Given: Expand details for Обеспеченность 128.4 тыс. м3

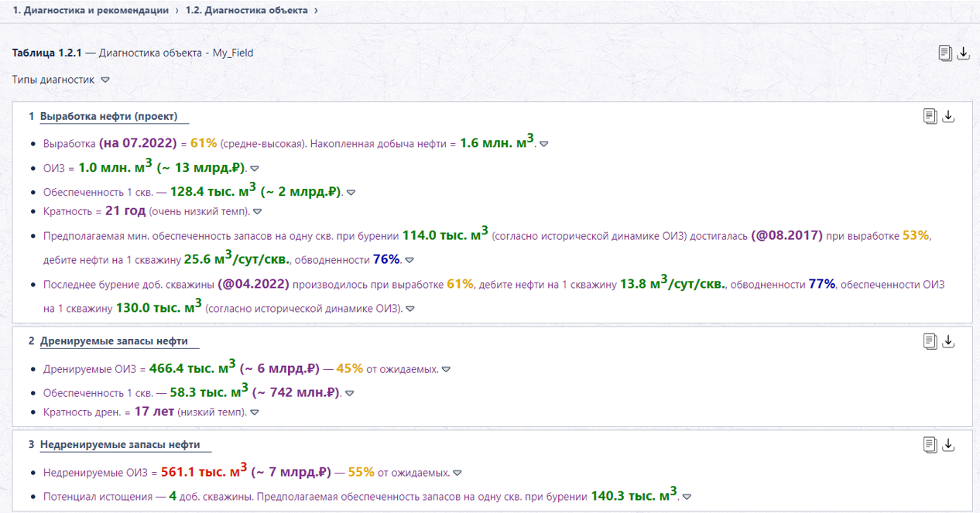Looking at the screenshot, I should [351, 193].
